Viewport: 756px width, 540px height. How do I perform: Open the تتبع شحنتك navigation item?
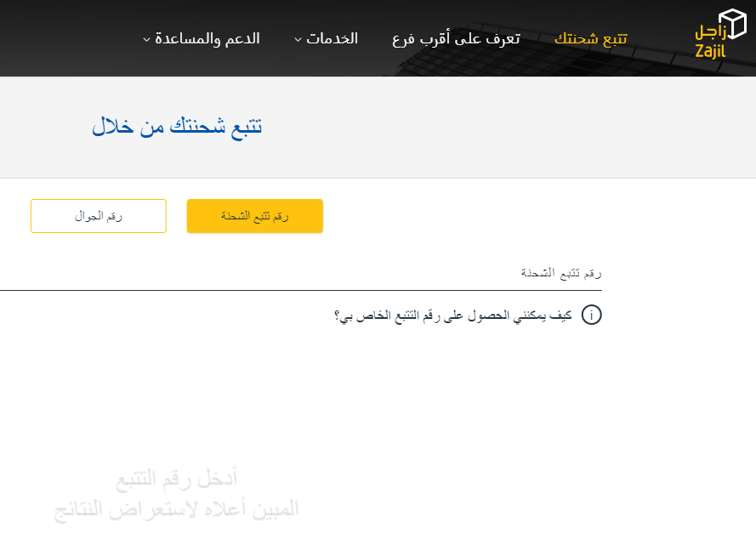590,38
